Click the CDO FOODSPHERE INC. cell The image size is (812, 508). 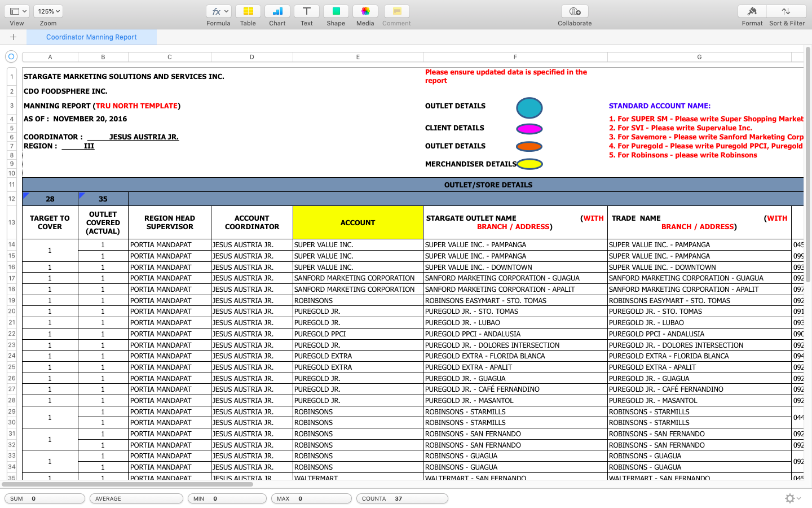(x=65, y=91)
